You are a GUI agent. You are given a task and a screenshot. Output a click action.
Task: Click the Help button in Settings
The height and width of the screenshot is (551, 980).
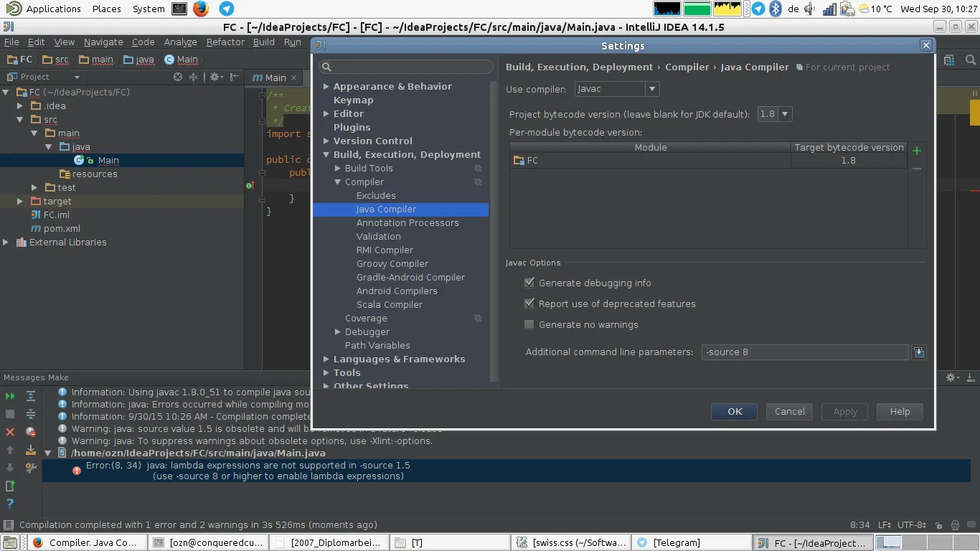(900, 412)
